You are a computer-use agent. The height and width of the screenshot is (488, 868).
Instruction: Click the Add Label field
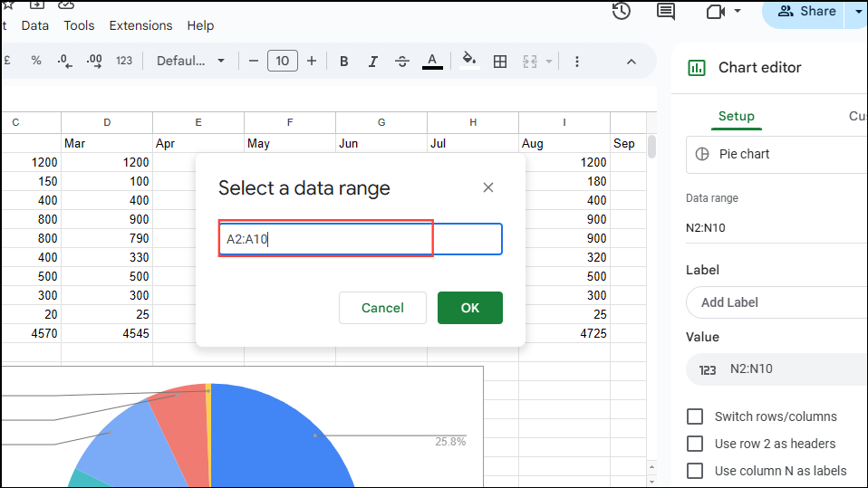(776, 302)
